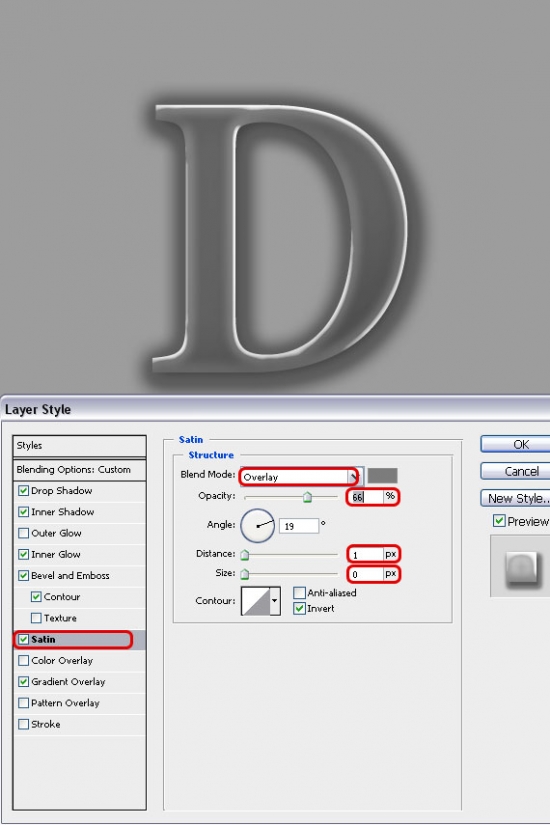Click the Opacity slider handle
Viewport: 550px width, 825px height.
pos(307,497)
